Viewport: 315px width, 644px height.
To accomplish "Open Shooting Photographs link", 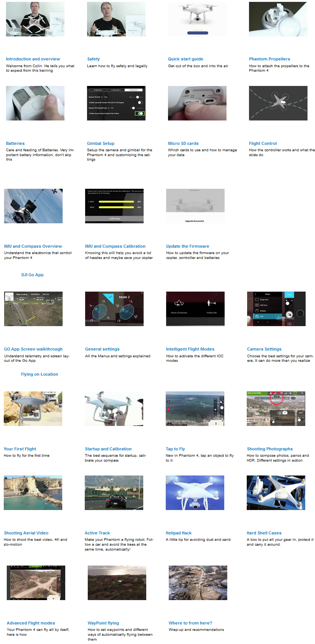I will (270, 449).
